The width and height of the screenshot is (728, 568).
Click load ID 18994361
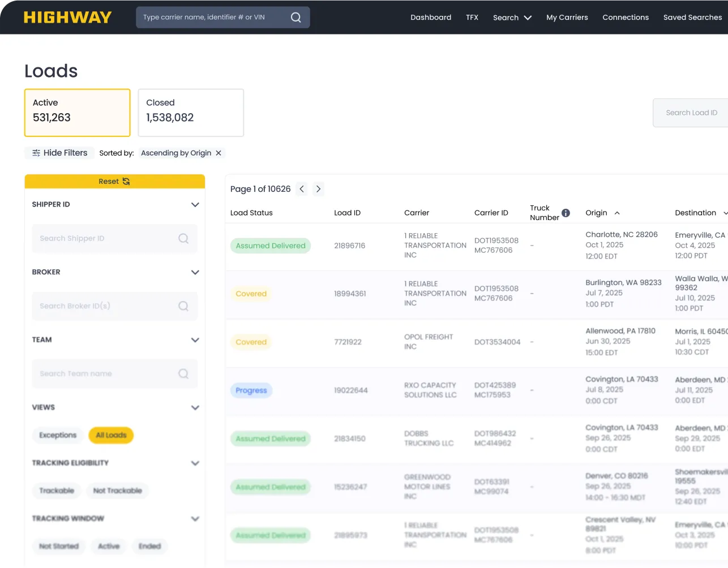[350, 294]
